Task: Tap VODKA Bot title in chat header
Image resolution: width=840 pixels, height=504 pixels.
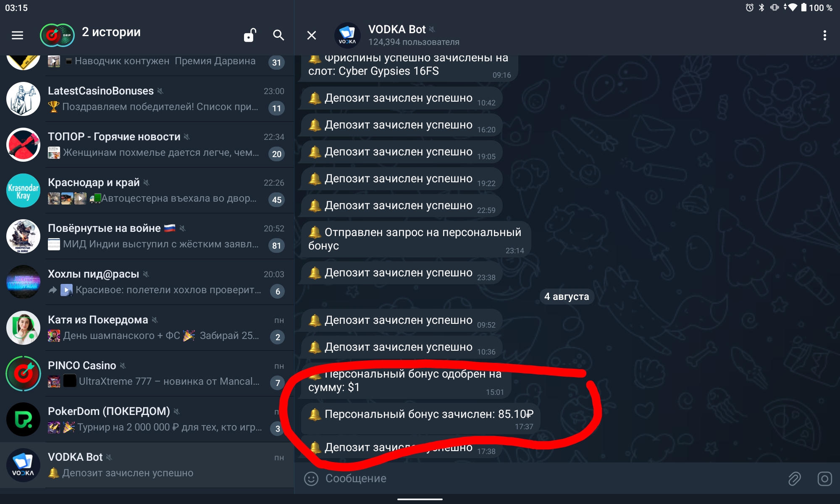Action: (x=397, y=29)
